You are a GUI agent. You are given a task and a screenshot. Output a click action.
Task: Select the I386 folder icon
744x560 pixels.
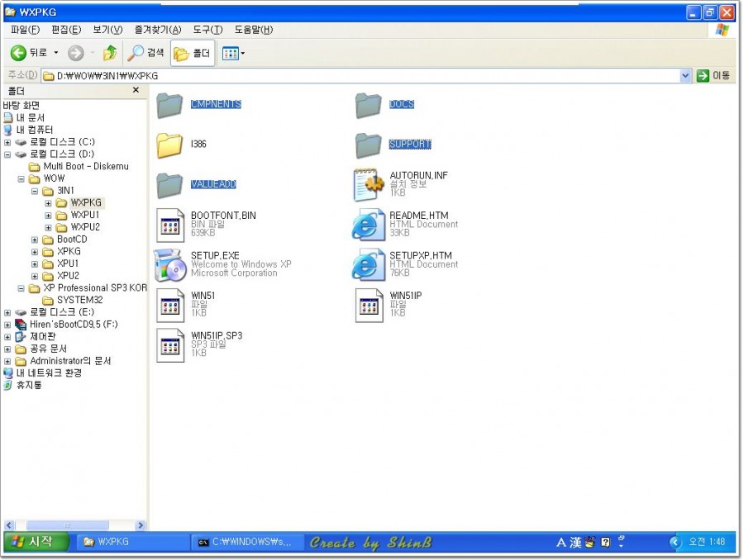coord(169,145)
